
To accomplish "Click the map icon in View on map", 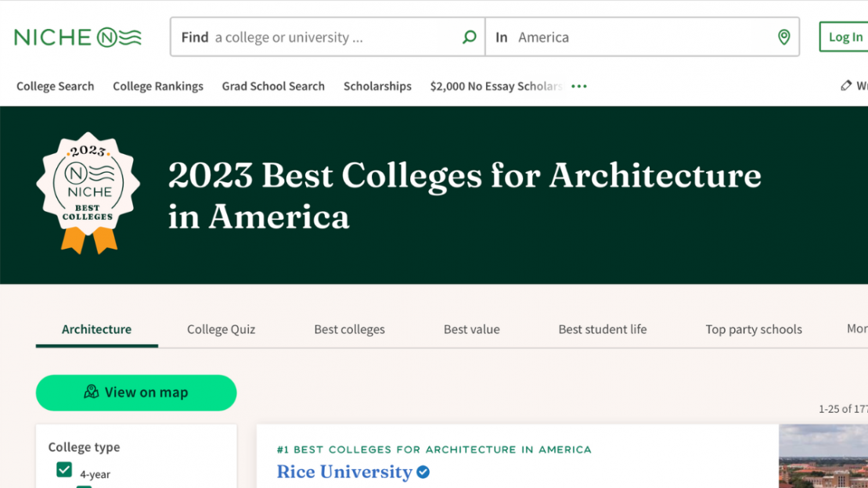I will 93,393.
